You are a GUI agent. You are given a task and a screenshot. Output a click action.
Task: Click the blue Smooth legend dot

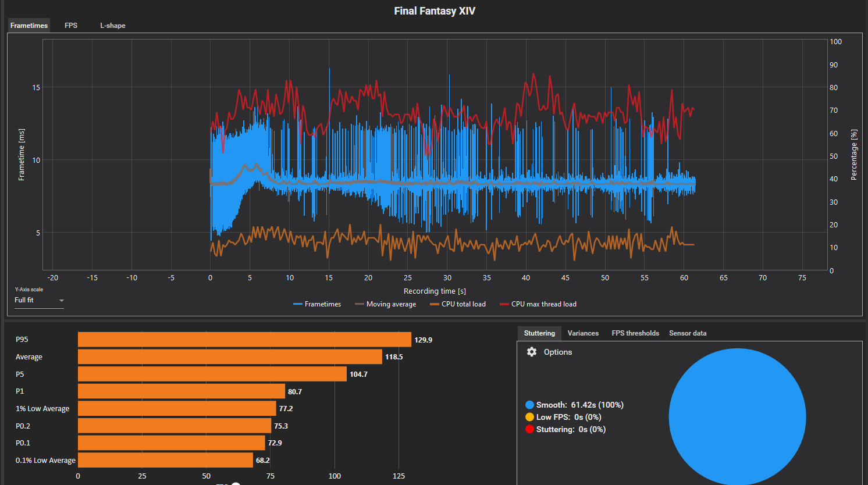(x=529, y=405)
